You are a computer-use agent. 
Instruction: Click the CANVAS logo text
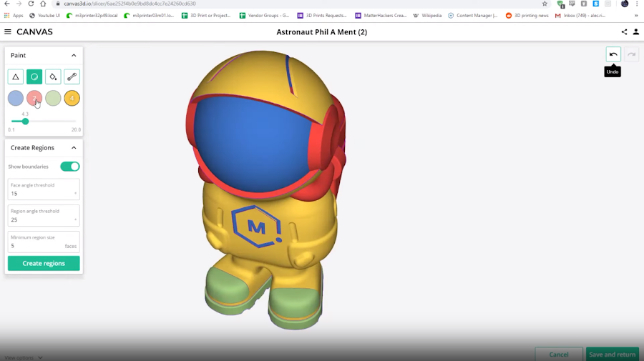(x=34, y=31)
